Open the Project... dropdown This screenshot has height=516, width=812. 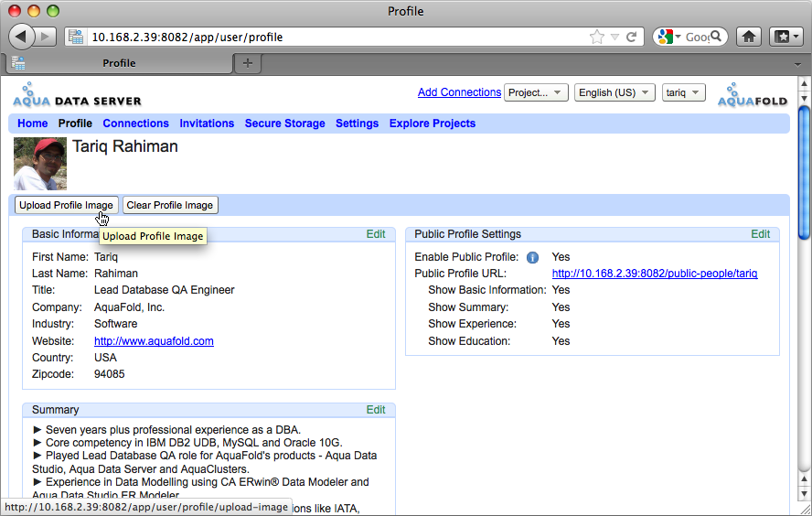point(536,92)
